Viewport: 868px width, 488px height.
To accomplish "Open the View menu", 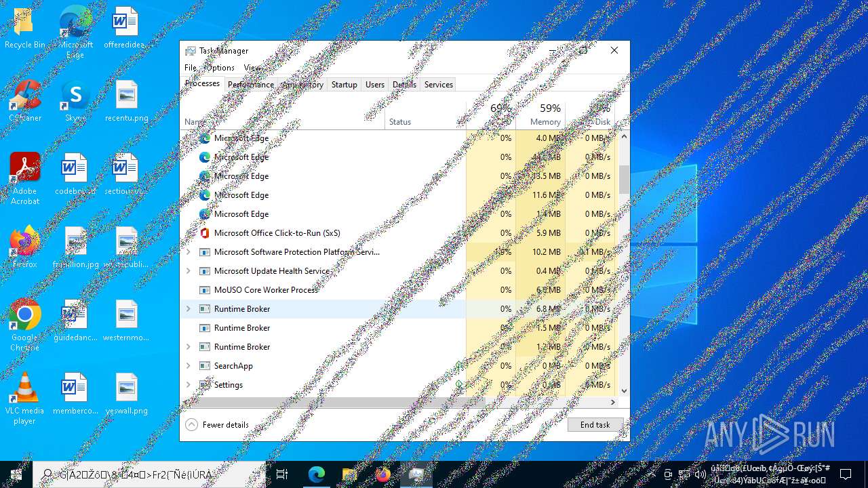I will click(x=252, y=68).
